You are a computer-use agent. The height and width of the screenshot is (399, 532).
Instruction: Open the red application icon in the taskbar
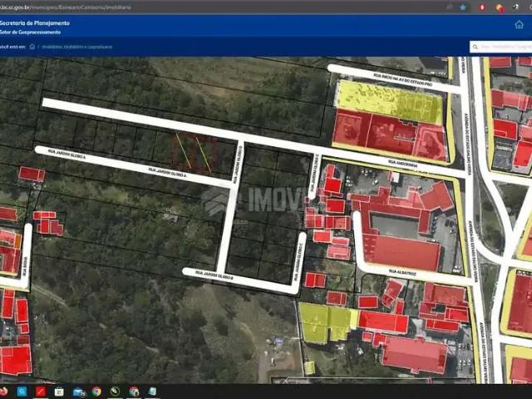41,392
